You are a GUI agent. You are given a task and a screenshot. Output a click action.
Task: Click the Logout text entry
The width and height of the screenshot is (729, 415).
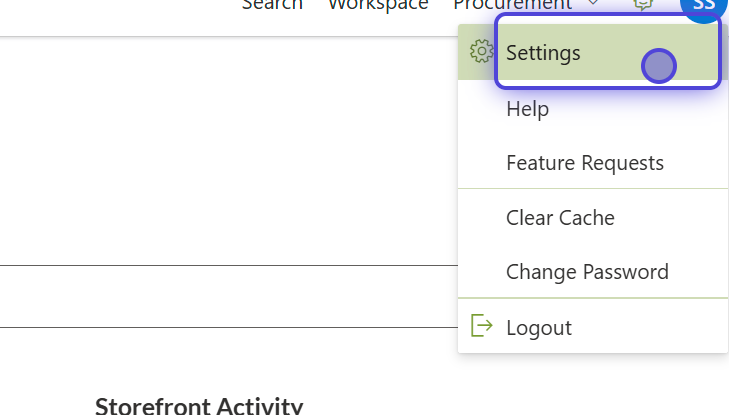[x=539, y=328]
